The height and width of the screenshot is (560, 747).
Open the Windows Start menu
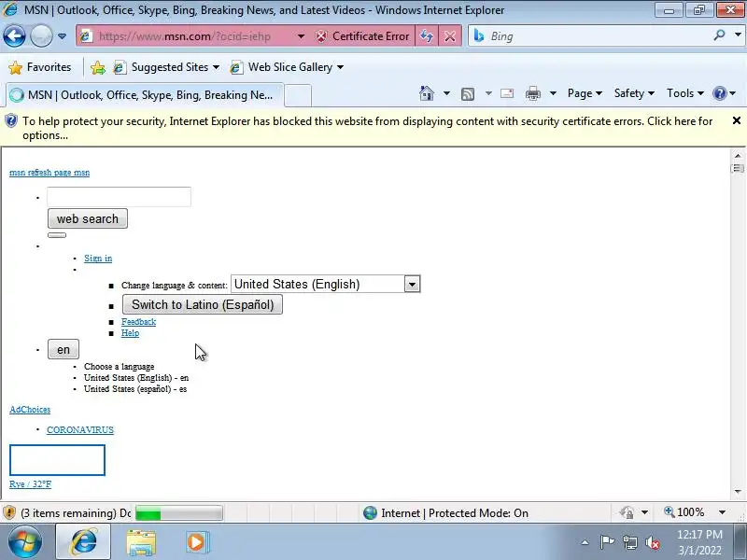coord(25,542)
